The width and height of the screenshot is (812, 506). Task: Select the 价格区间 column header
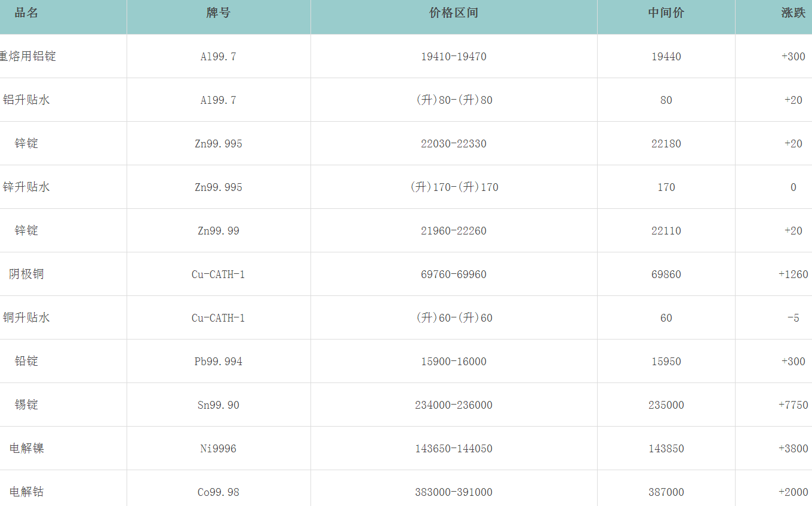click(x=454, y=13)
